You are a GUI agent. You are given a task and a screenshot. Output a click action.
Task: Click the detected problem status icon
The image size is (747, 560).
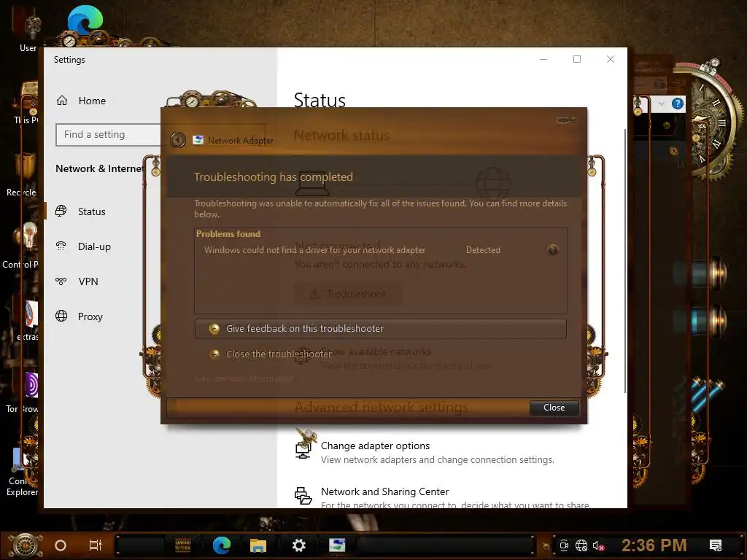click(553, 249)
